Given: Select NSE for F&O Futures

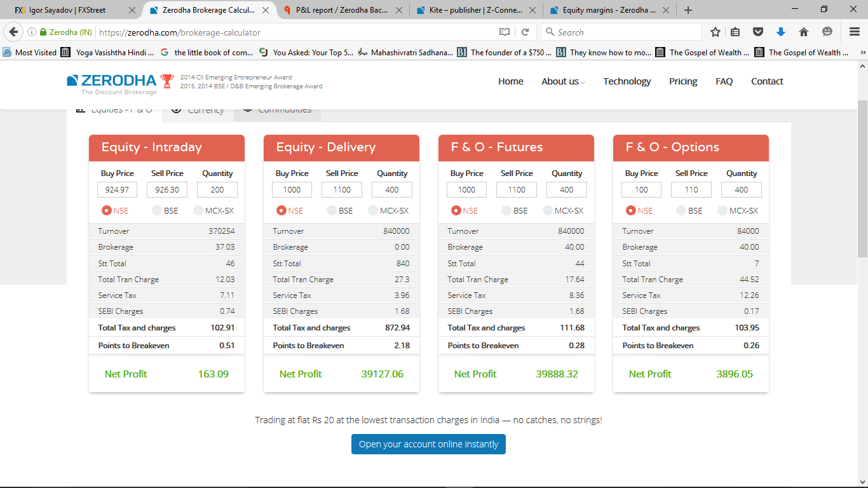Looking at the screenshot, I should click(456, 210).
